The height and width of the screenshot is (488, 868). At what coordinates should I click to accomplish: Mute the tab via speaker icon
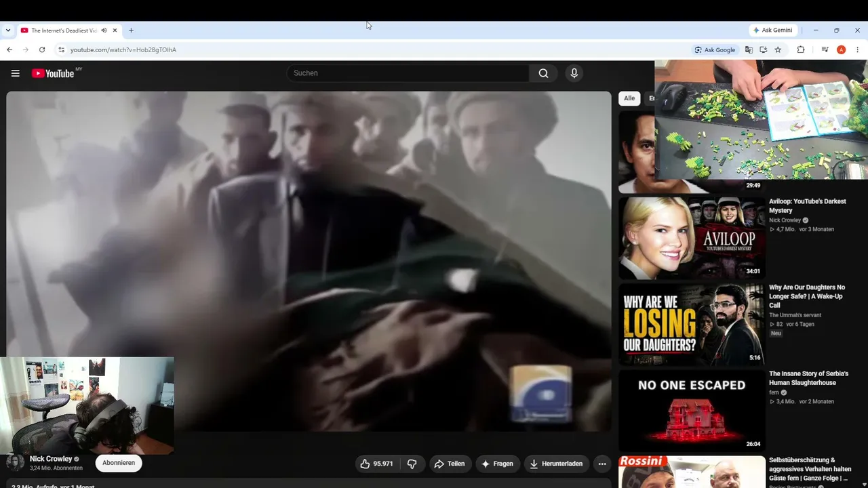pyautogui.click(x=104, y=30)
